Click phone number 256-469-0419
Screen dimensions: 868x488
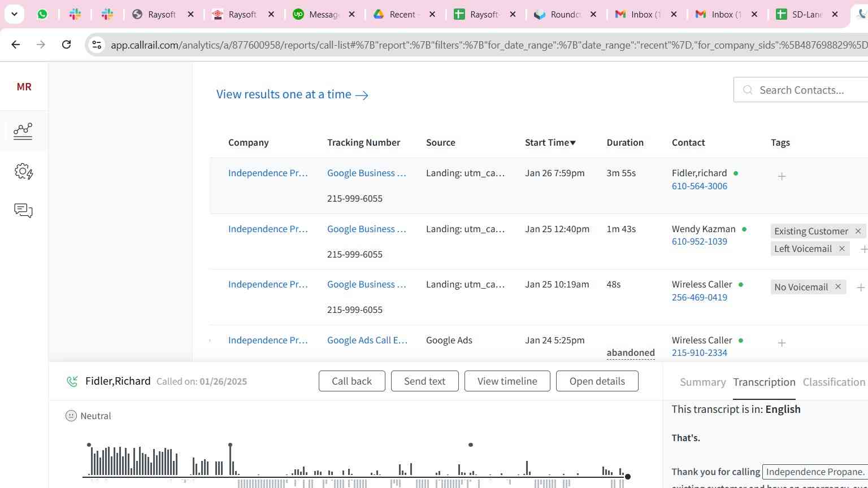[699, 297]
